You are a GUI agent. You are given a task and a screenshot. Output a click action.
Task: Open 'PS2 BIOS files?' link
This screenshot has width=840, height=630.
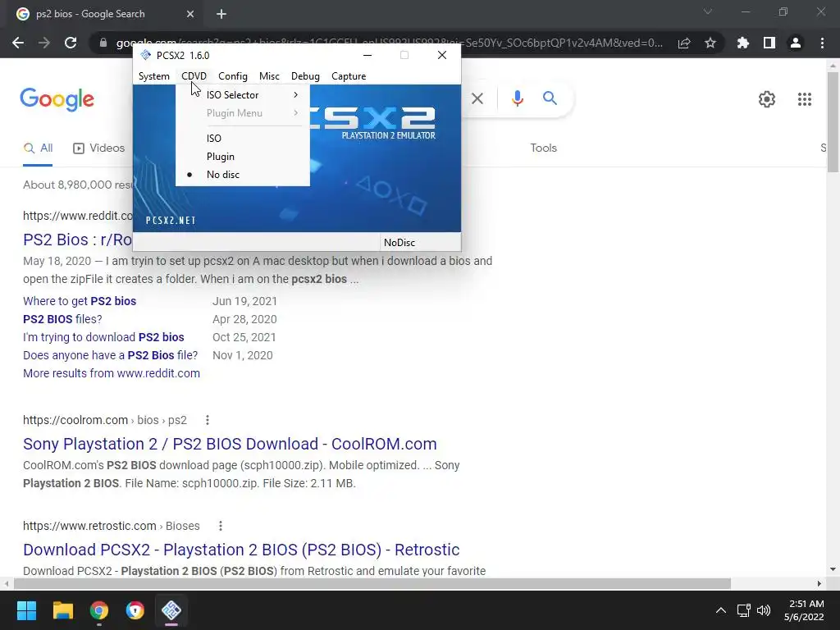(x=62, y=319)
